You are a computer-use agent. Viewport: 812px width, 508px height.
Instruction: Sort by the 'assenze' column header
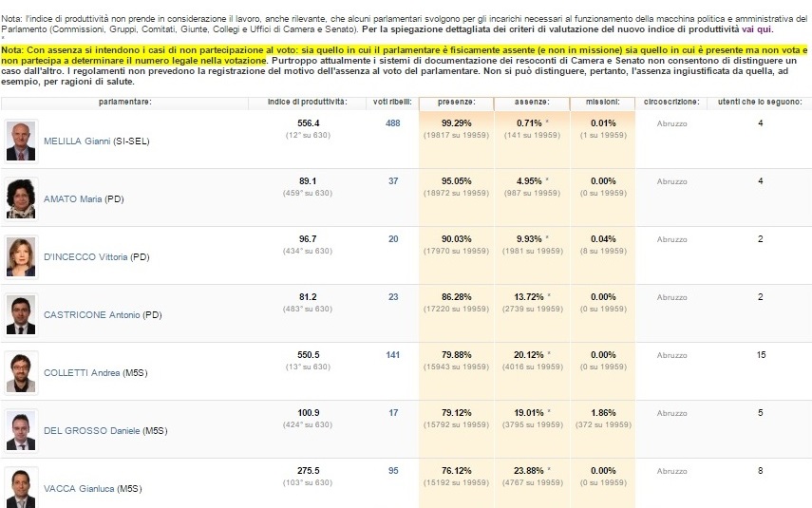pyautogui.click(x=531, y=101)
